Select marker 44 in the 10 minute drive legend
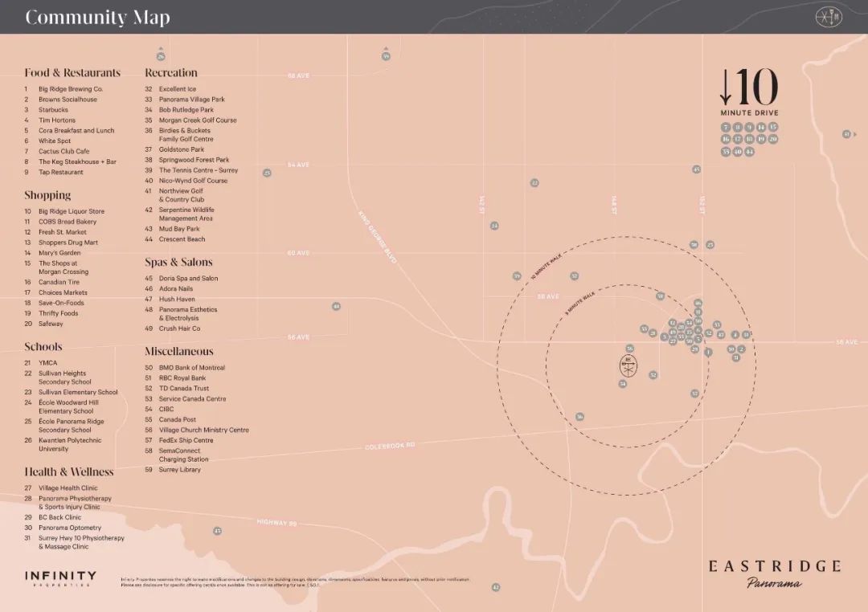The height and width of the screenshot is (612, 868). 750,152
